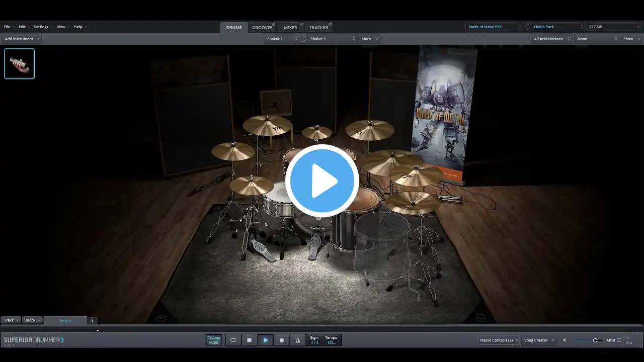Open the All Articulations dropdown
Image resolution: width=644 pixels, height=362 pixels.
tap(552, 39)
